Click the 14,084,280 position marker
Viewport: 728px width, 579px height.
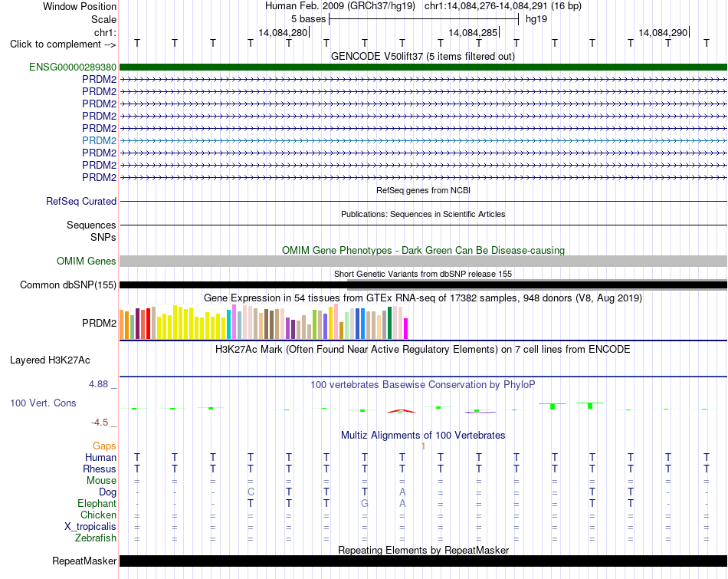[284, 32]
